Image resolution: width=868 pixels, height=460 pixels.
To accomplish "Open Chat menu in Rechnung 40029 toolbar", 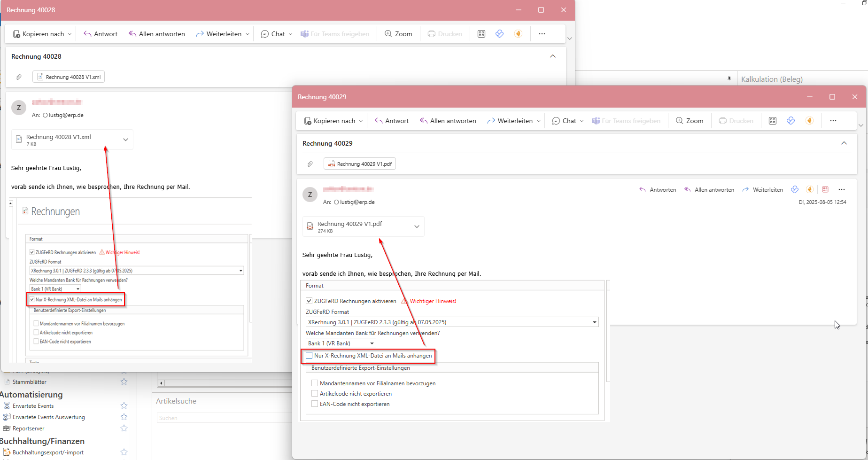I will pyautogui.click(x=568, y=121).
